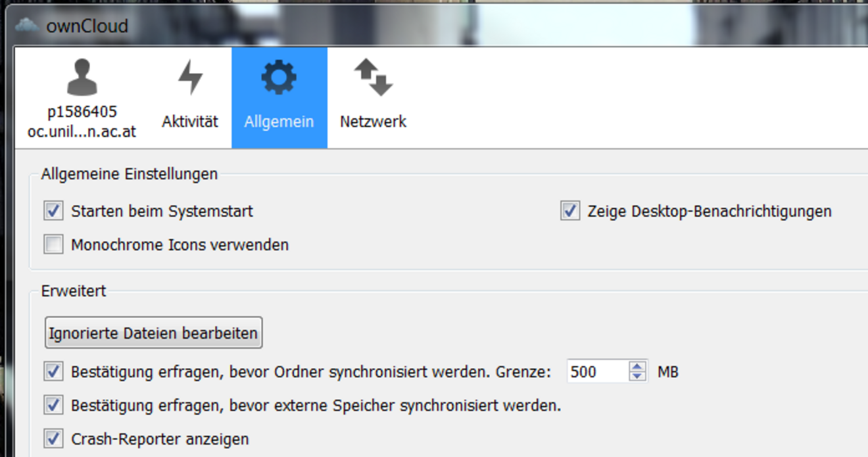Switch to the Netzwerk tab label
This screenshot has height=457, width=868.
[373, 122]
